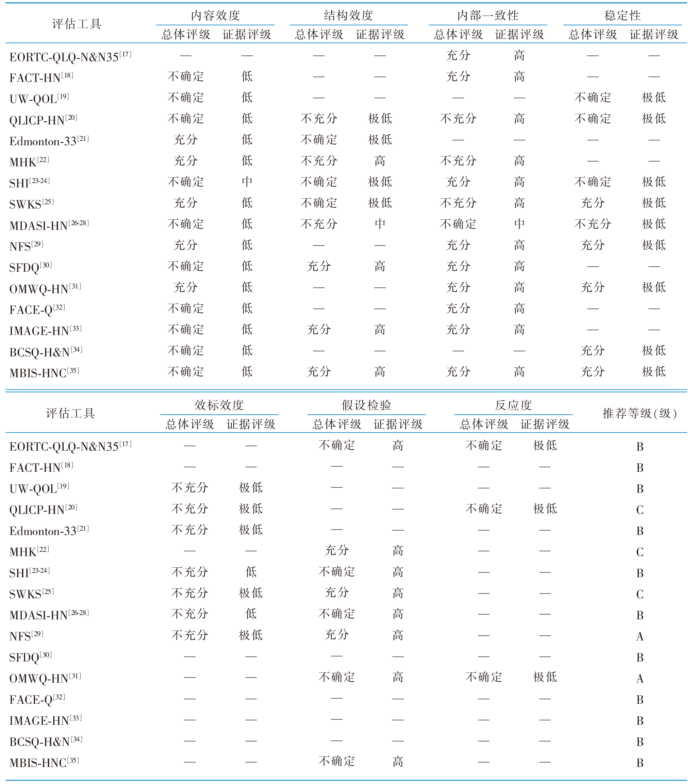Select the 结构效度 column header
The width and height of the screenshot is (696, 784).
pyautogui.click(x=348, y=15)
